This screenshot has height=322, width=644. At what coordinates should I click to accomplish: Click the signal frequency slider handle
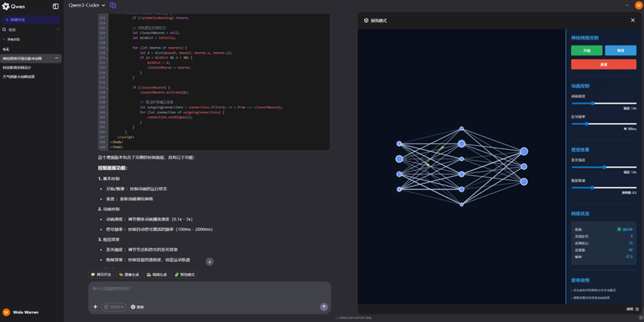tap(587, 124)
